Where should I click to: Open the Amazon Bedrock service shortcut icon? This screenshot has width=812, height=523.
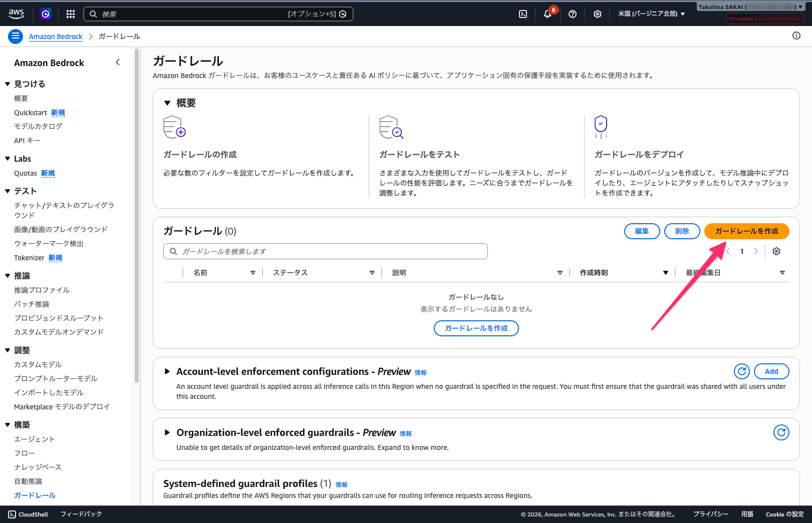click(x=46, y=14)
